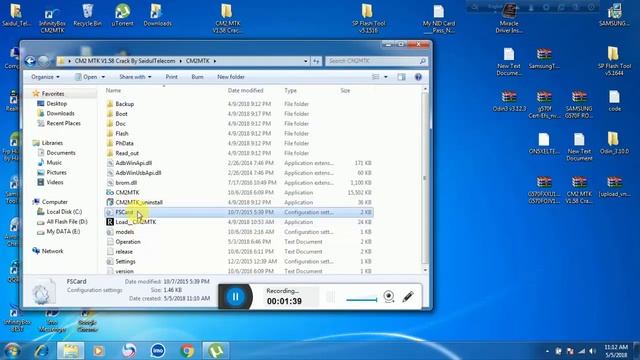Select Network in navigation pane
The width and height of the screenshot is (640, 360).
coord(52,251)
